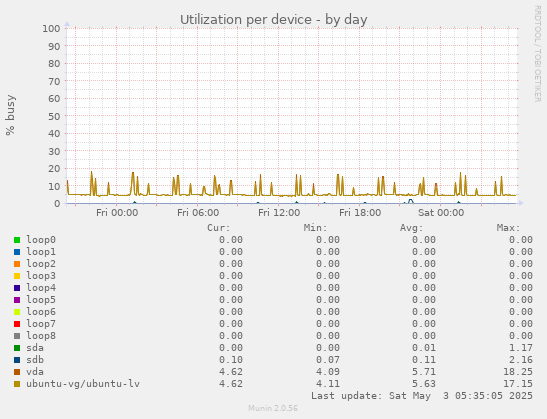547x419 pixels.
Task: Click the ubuntu-vg/ubuntu-lv legend swatch
Action: tap(17, 384)
